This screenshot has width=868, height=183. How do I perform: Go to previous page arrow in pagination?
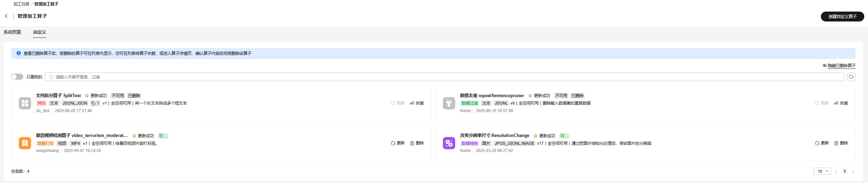(836, 171)
